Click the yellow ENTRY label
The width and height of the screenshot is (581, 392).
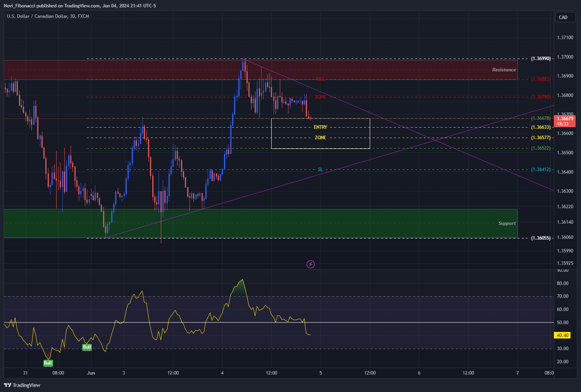[321, 127]
